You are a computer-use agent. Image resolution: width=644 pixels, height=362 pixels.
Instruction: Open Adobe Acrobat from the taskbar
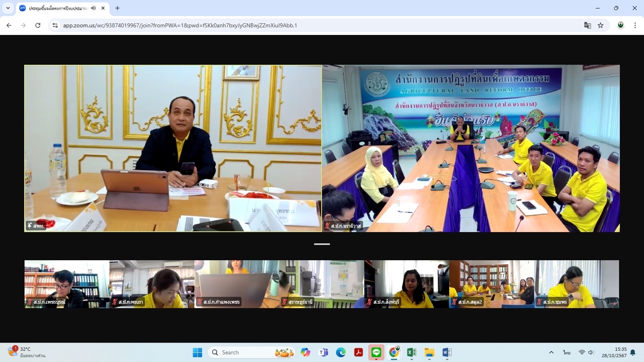coord(359,352)
